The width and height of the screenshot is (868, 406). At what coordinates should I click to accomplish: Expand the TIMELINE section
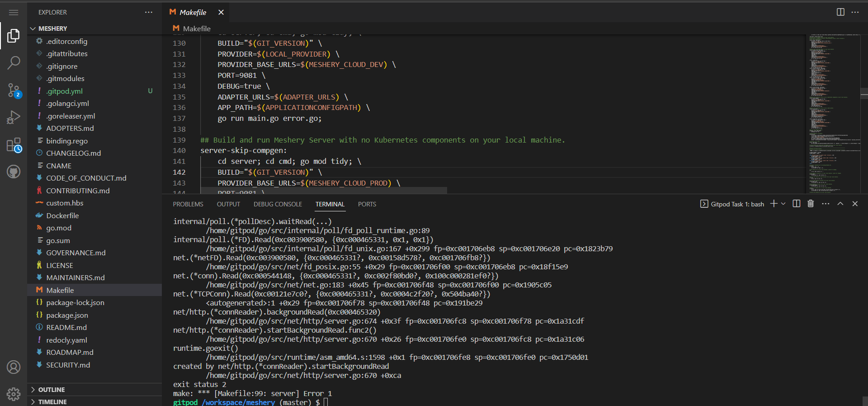point(94,401)
